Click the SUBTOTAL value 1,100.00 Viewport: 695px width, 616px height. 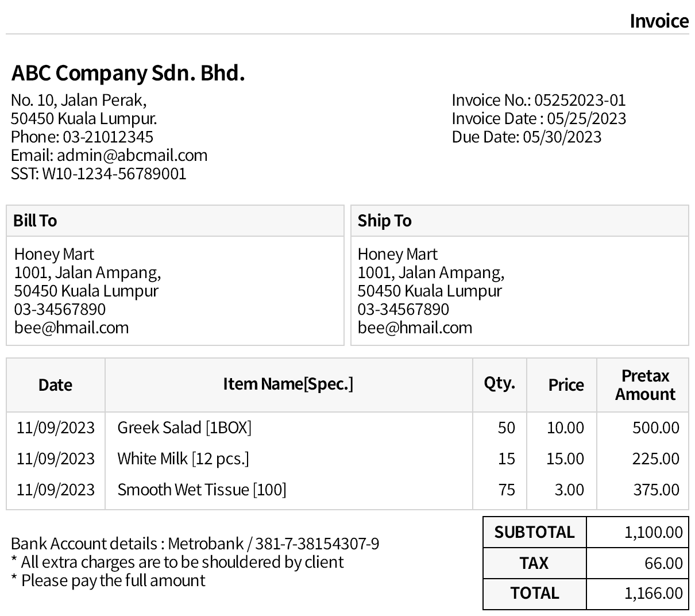[653, 533]
